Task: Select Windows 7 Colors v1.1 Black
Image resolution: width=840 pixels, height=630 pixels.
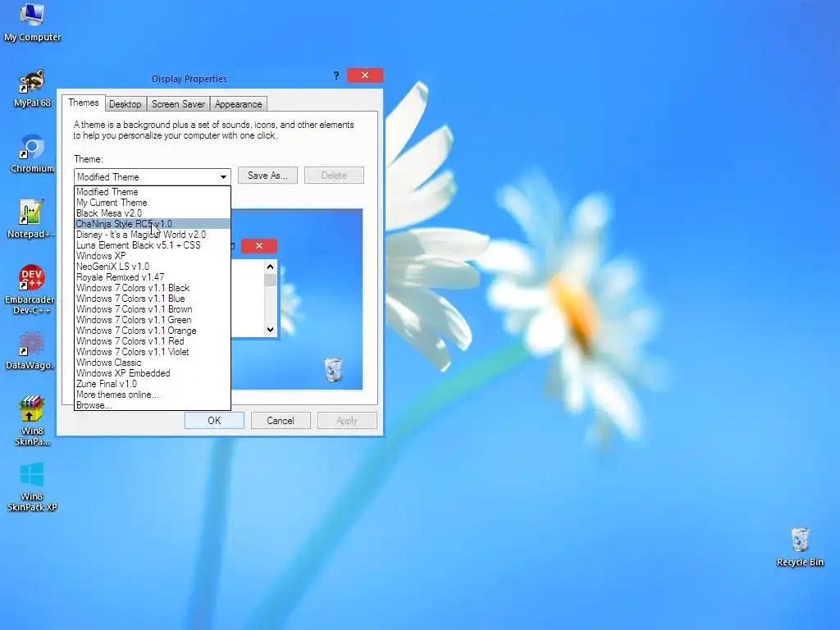Action: click(x=153, y=288)
